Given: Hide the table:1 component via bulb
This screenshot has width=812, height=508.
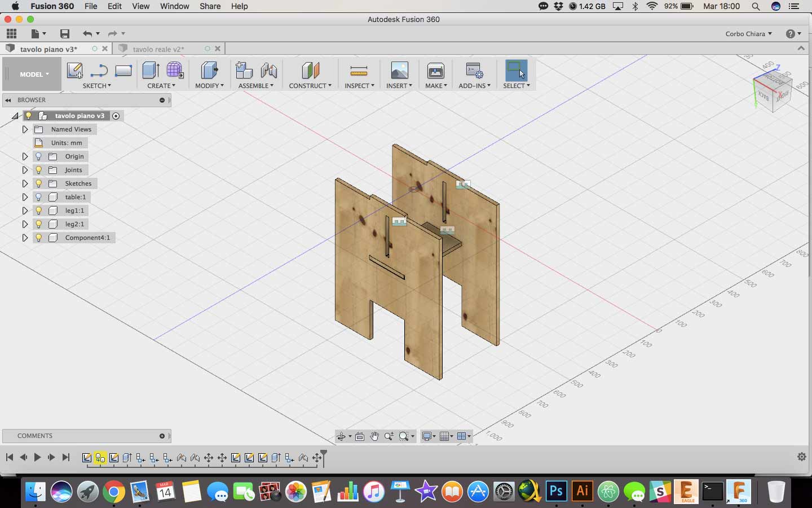Looking at the screenshot, I should pos(38,197).
